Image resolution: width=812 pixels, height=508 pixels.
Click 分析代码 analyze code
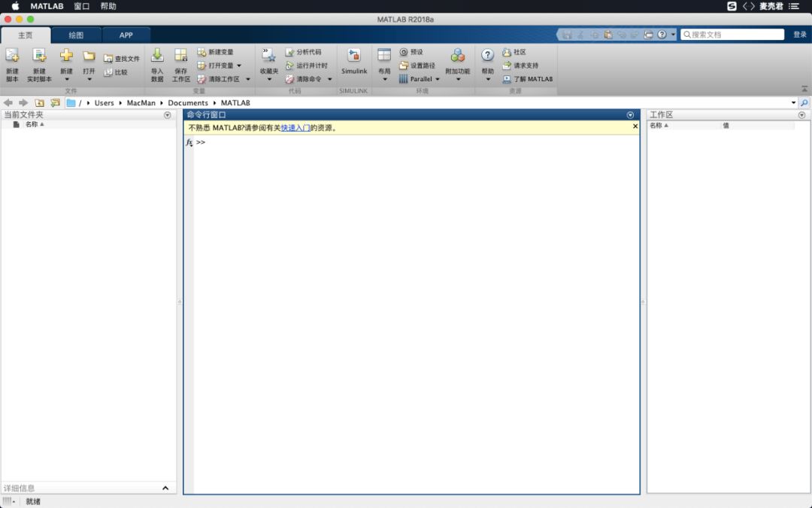(304, 52)
